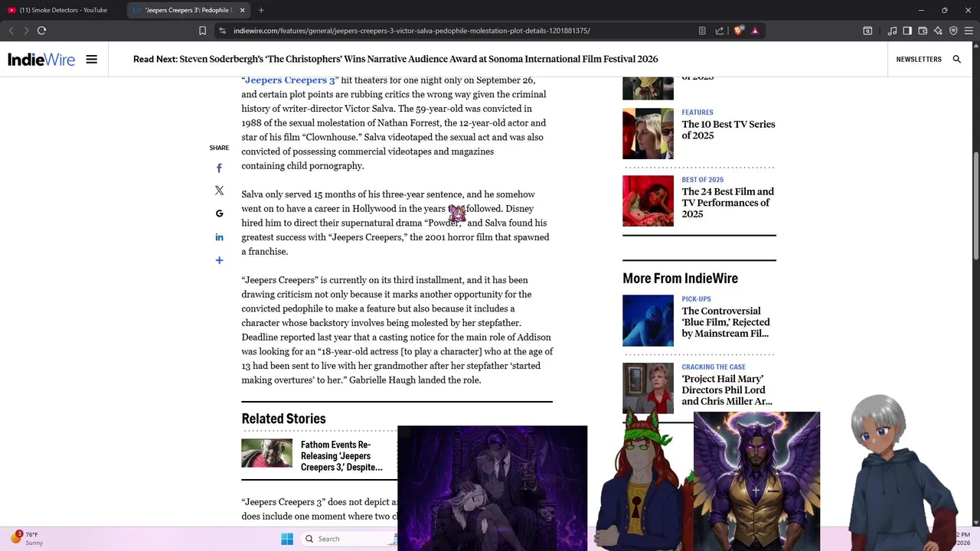Viewport: 980px width, 551px height.
Task: Click the Blue Film story thumbnail
Action: tap(648, 321)
